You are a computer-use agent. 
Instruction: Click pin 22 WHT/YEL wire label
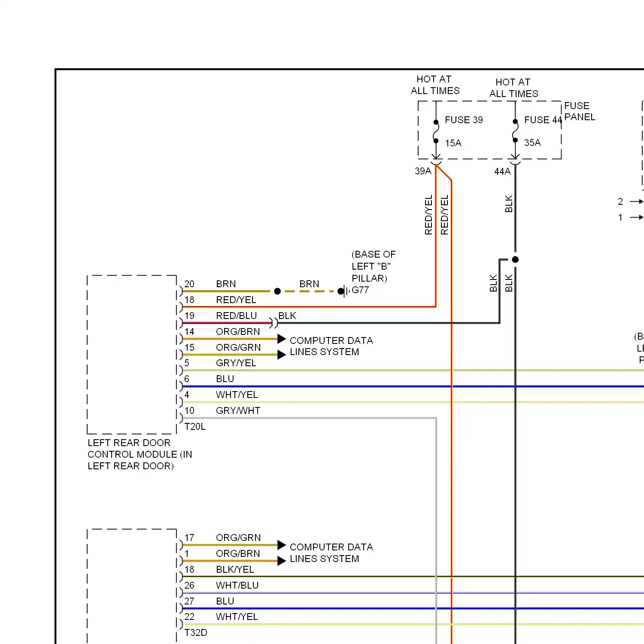pyautogui.click(x=237, y=617)
